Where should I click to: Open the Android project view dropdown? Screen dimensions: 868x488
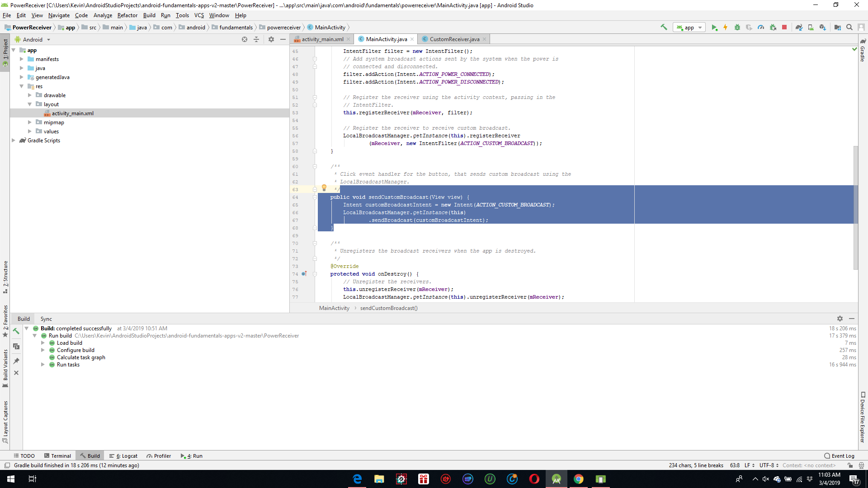pyautogui.click(x=33, y=39)
